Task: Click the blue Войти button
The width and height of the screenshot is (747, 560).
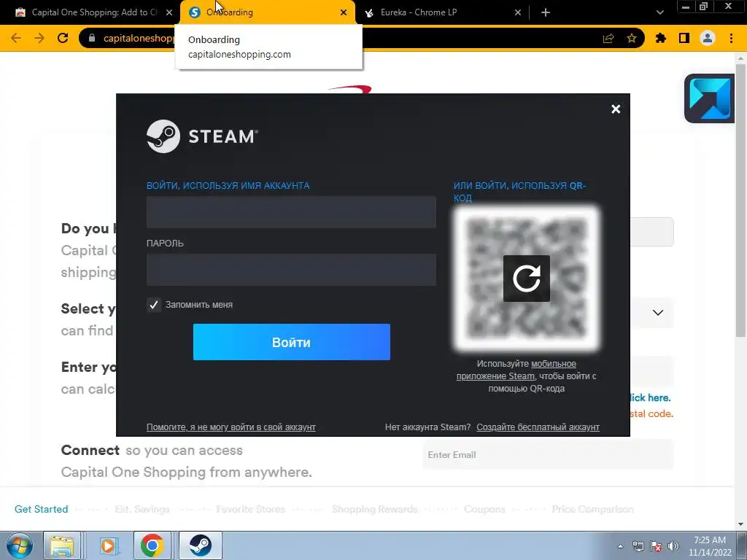Action: click(x=292, y=342)
